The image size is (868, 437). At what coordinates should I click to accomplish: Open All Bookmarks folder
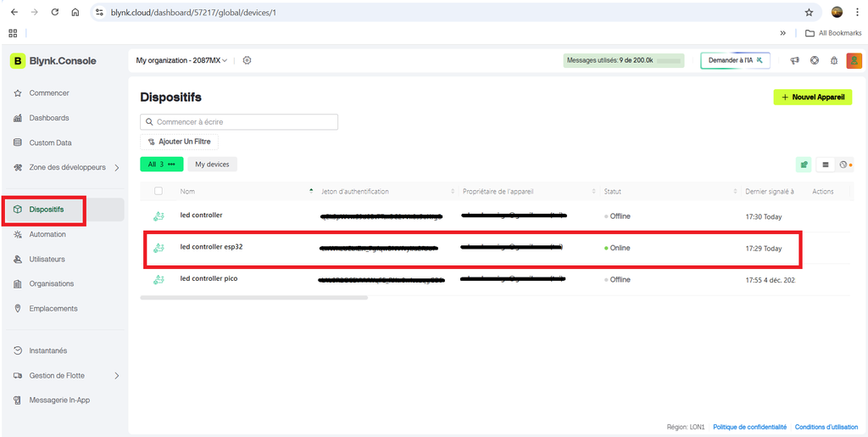[833, 33]
